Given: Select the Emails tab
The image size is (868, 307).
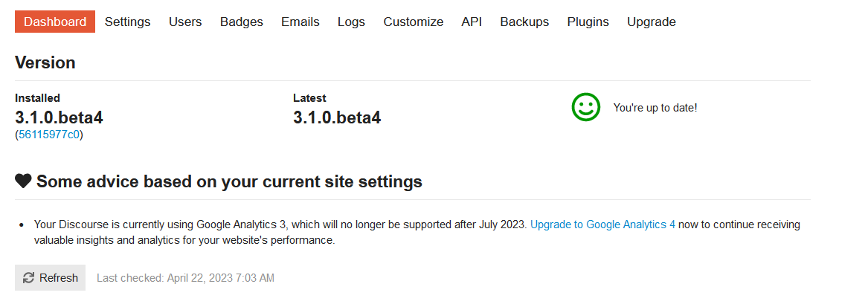Looking at the screenshot, I should [300, 22].
